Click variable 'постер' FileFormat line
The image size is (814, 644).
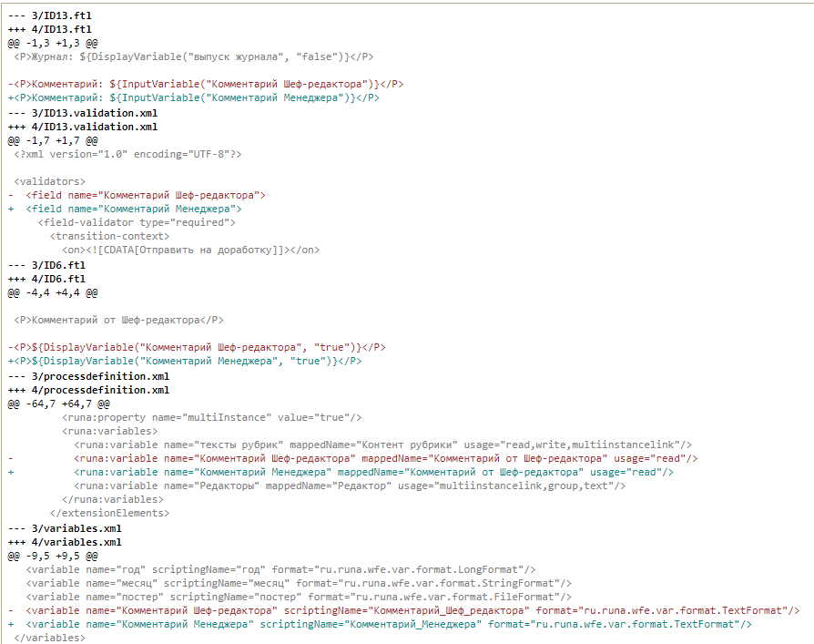tap(299, 598)
